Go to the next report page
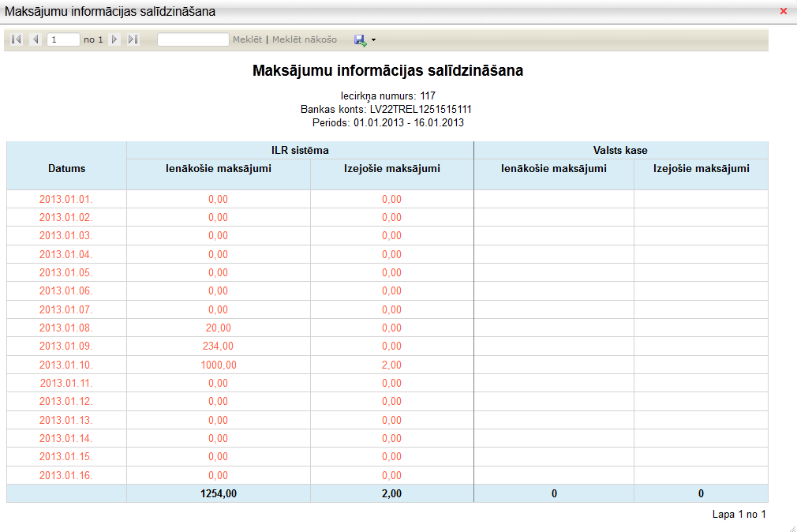This screenshot has width=797, height=532. [x=115, y=39]
